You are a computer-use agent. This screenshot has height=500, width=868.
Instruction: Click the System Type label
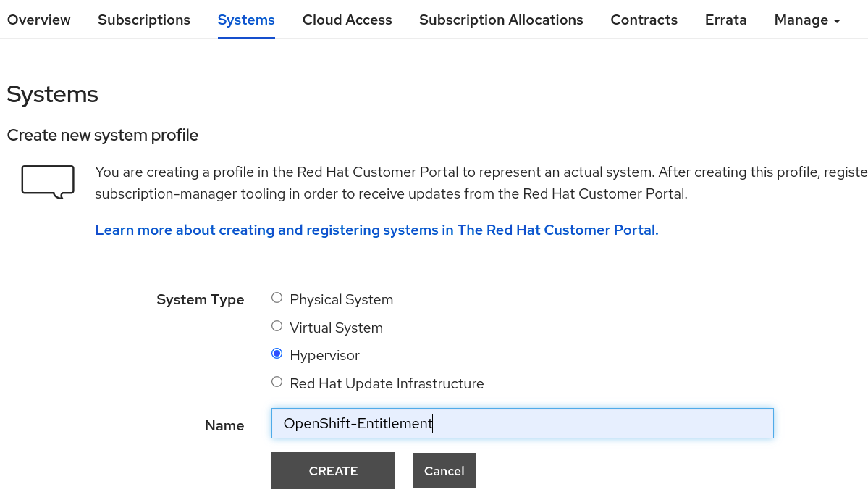[x=201, y=299]
